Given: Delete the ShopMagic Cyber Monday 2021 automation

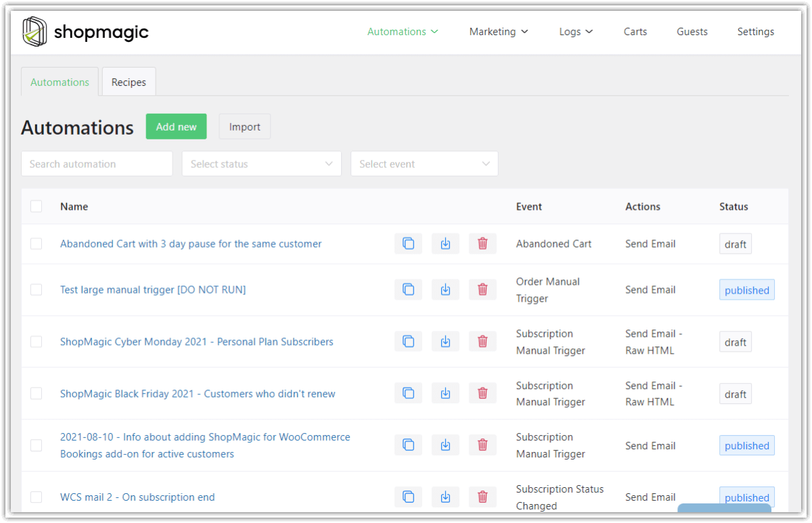Looking at the screenshot, I should pos(482,341).
